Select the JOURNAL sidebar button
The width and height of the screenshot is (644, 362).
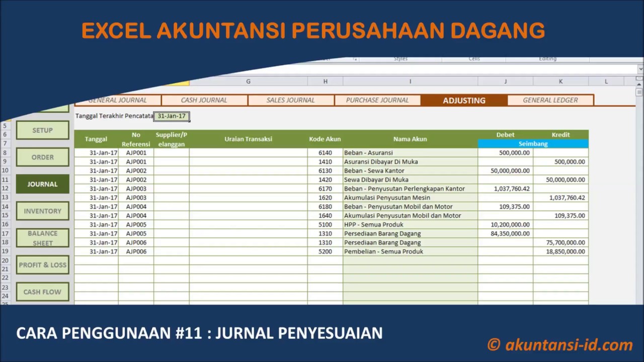43,184
